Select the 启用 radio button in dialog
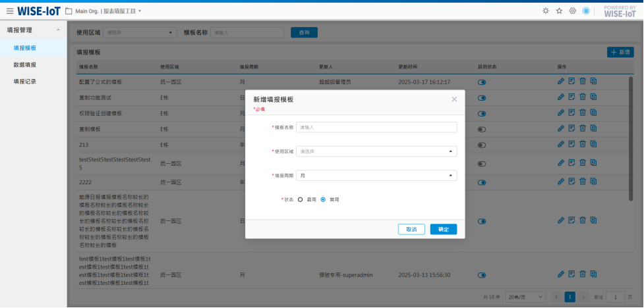 pyautogui.click(x=301, y=199)
